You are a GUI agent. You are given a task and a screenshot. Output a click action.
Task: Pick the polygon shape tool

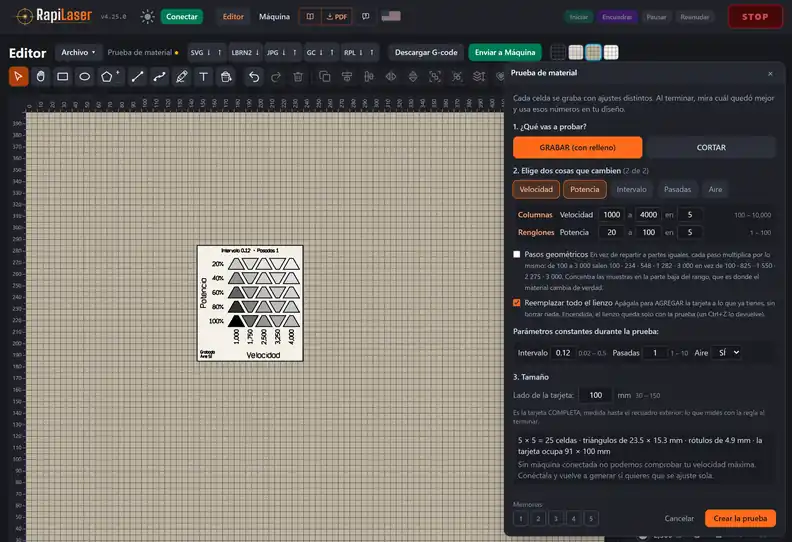(x=107, y=77)
